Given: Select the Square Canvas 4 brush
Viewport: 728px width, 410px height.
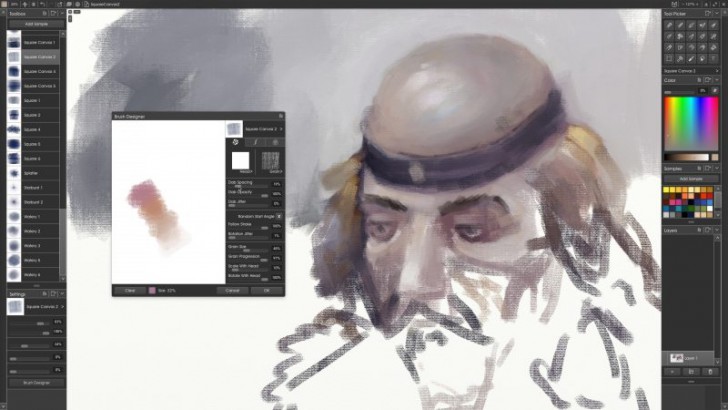Looking at the screenshot, I should point(33,72).
